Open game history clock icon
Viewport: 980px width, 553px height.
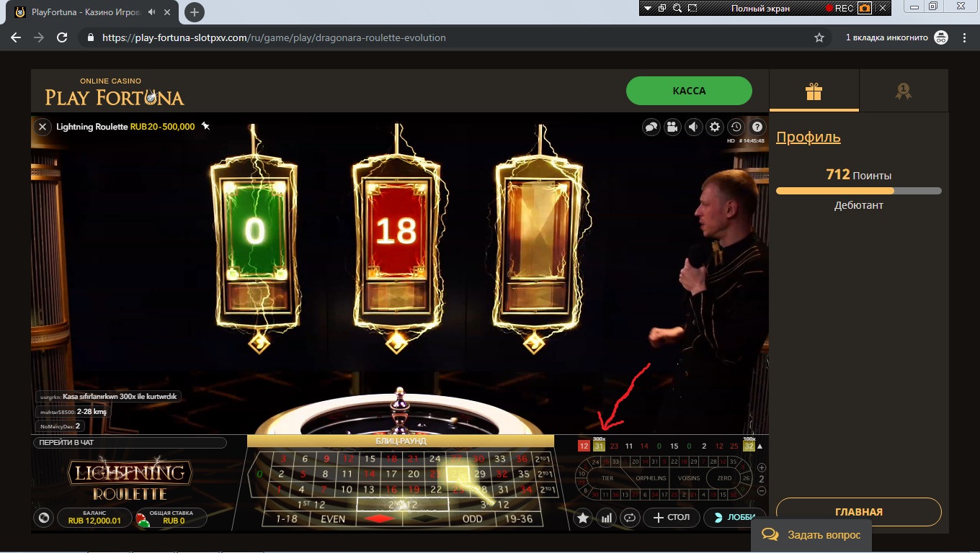736,127
